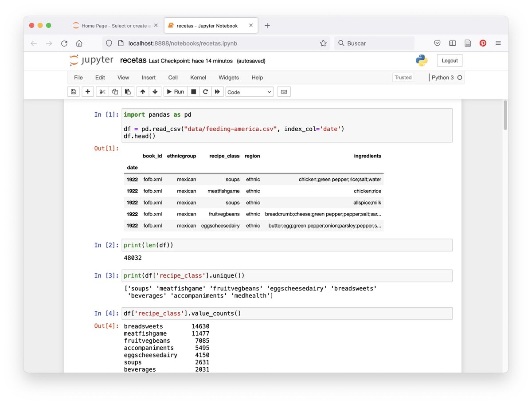The image size is (532, 404).
Task: Move selected cell up arrow
Action: pos(142,92)
